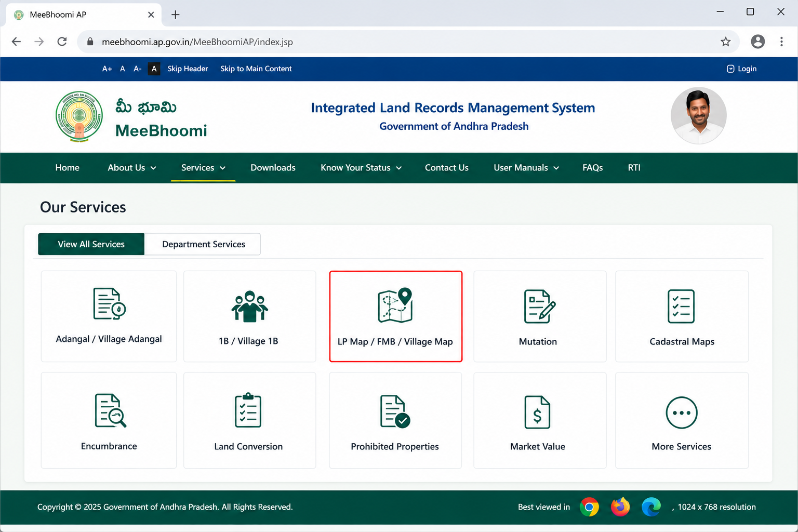Click the Encumbrance label
Viewport: 798px width, 532px height.
[109, 446]
